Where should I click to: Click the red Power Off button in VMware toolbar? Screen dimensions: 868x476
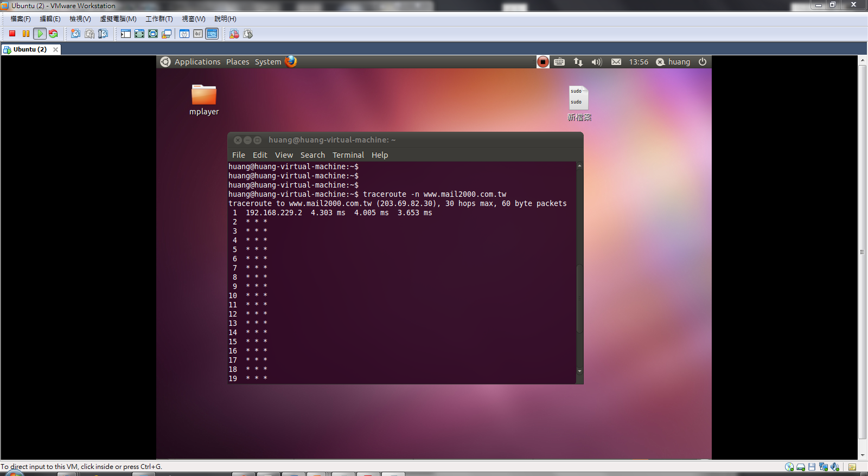coord(12,34)
